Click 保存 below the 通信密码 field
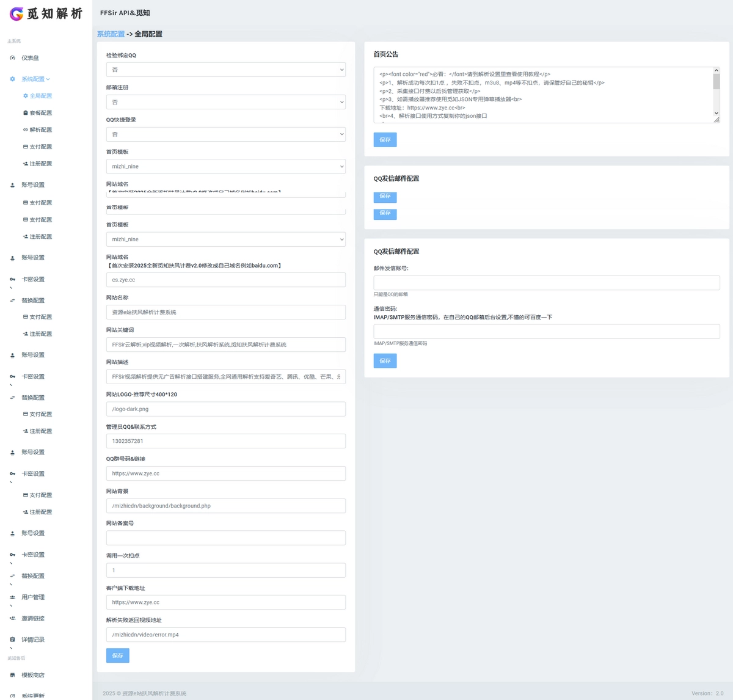Viewport: 733px width, 700px height. (385, 361)
